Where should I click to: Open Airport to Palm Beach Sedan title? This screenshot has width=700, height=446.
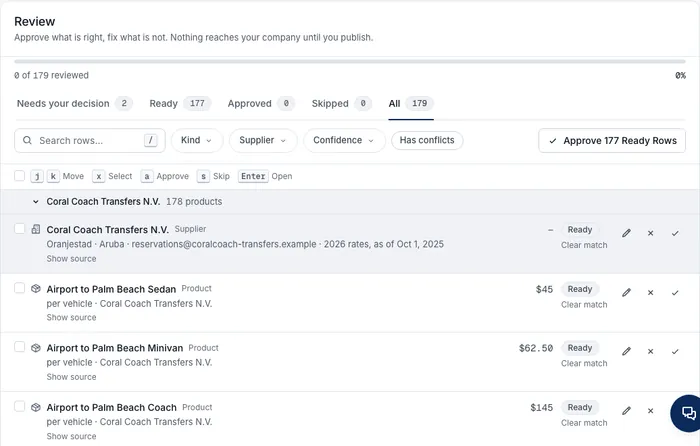pyautogui.click(x=111, y=289)
